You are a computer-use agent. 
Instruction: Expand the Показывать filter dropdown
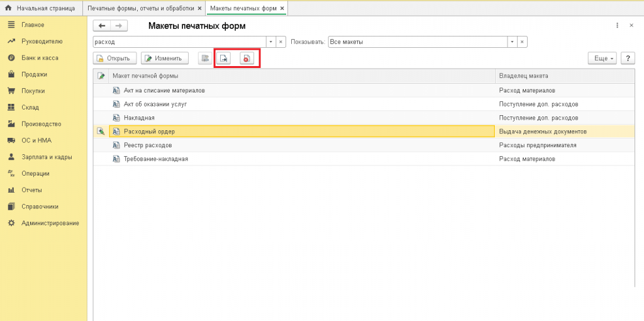513,42
